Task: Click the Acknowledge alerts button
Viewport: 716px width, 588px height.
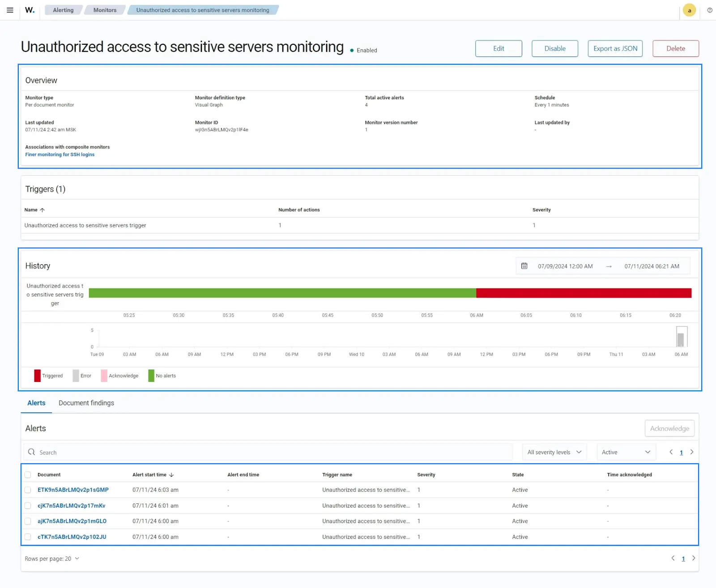Action: (x=669, y=428)
